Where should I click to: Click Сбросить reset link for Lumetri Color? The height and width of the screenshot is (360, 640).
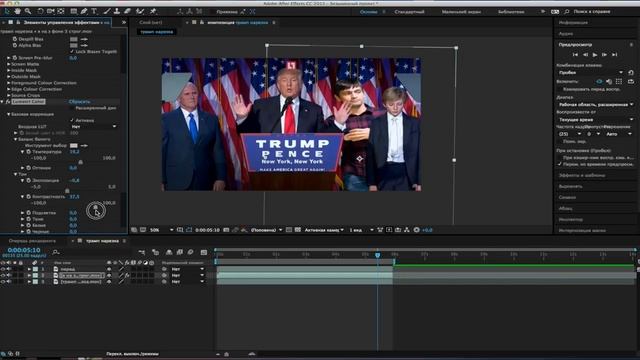pyautogui.click(x=79, y=102)
